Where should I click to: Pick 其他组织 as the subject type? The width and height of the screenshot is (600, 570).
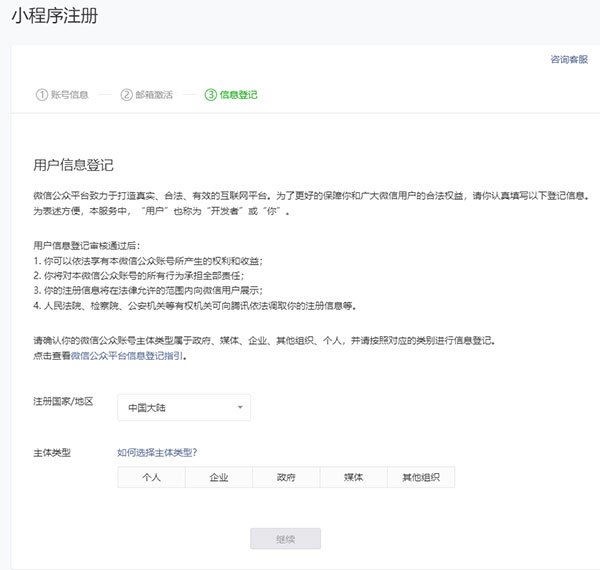tap(420, 478)
